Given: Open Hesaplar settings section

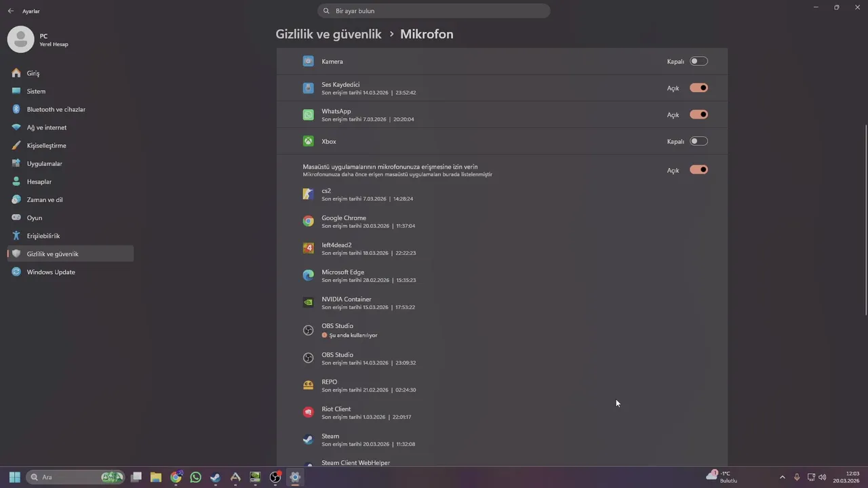Looking at the screenshot, I should [71, 182].
